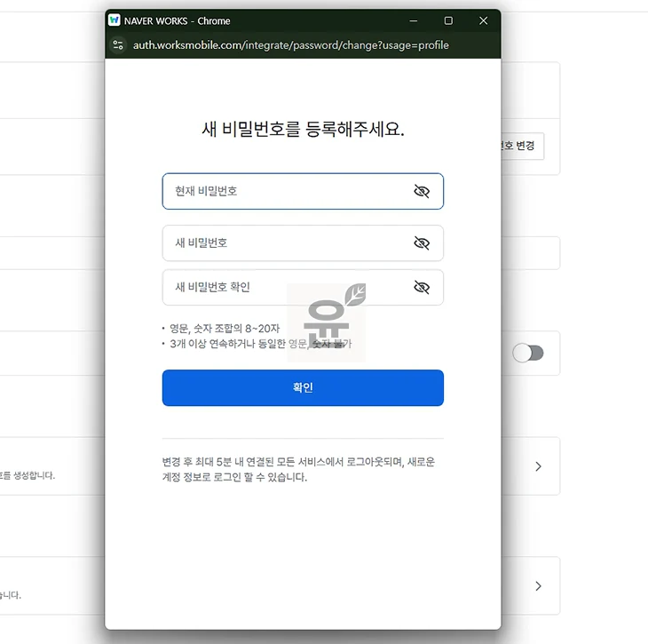
Task: Focus the 새 비밀번호 확인 input field
Action: tap(303, 287)
